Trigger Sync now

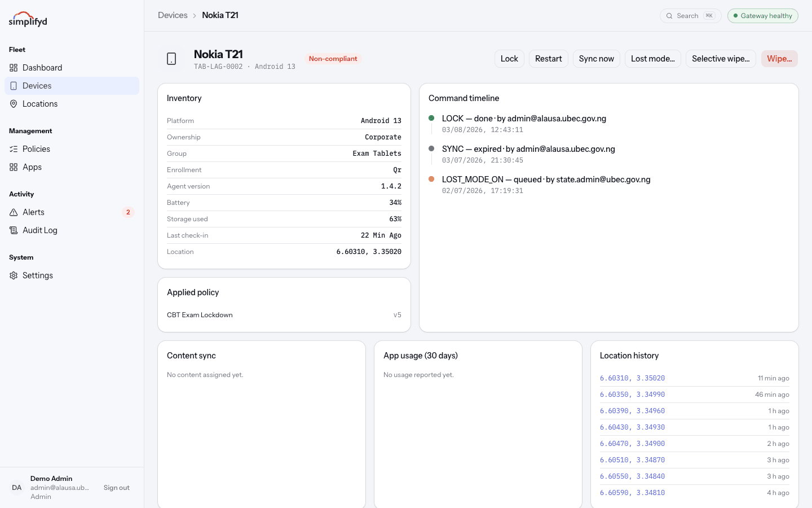[x=597, y=59]
